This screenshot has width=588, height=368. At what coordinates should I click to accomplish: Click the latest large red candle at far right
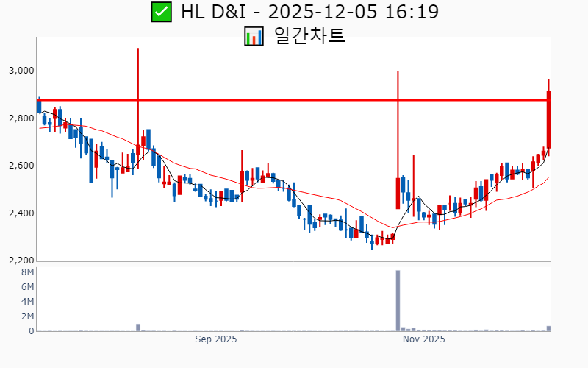548,119
